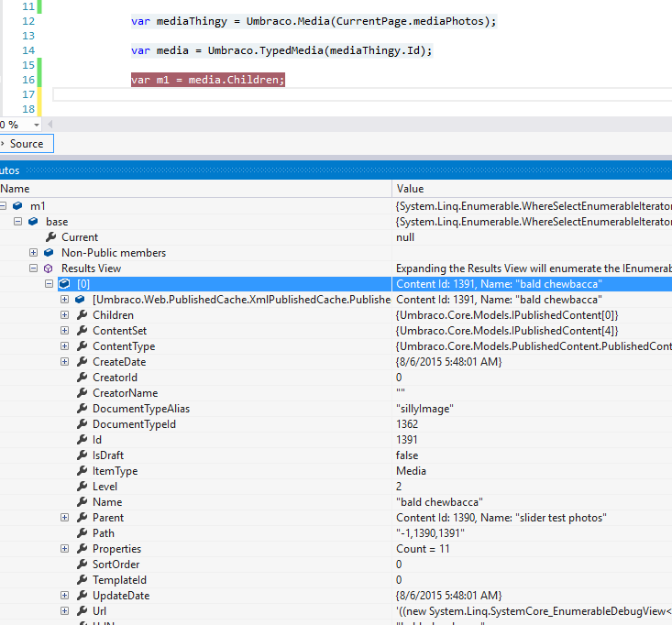672x625 pixels.
Task: Click the SortOrder wrench icon
Action: click(83, 565)
